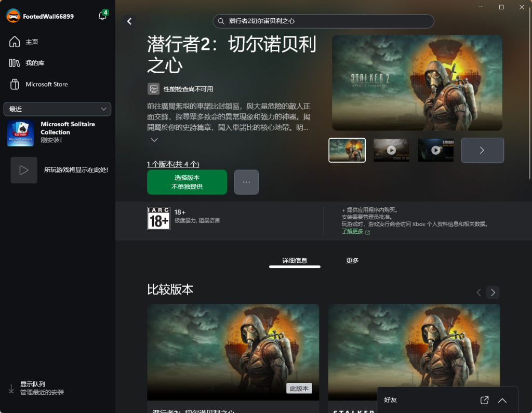Expand the 好友 panel chevron

pyautogui.click(x=502, y=401)
